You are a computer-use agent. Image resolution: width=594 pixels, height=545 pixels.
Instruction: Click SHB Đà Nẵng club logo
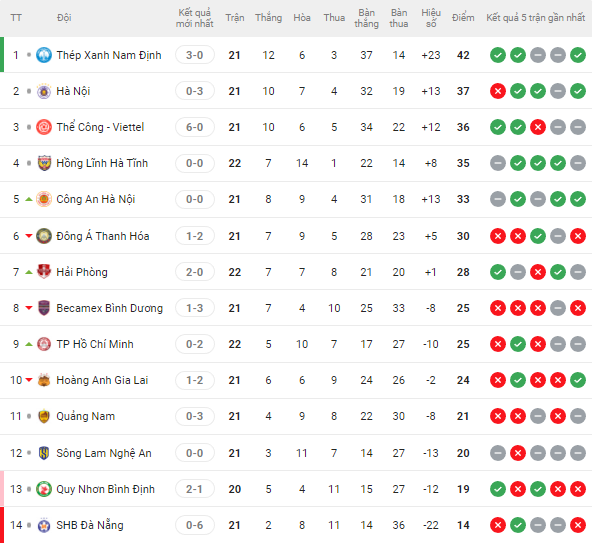click(44, 525)
